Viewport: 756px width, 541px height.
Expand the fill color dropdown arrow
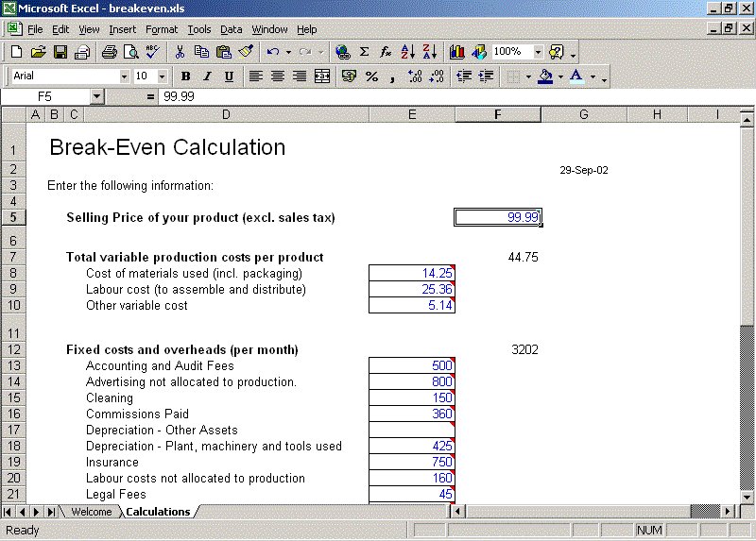pos(560,76)
